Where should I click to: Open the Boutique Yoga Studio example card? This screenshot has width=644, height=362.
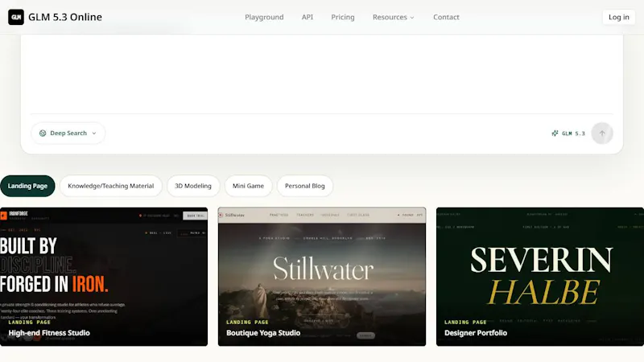[322, 277]
